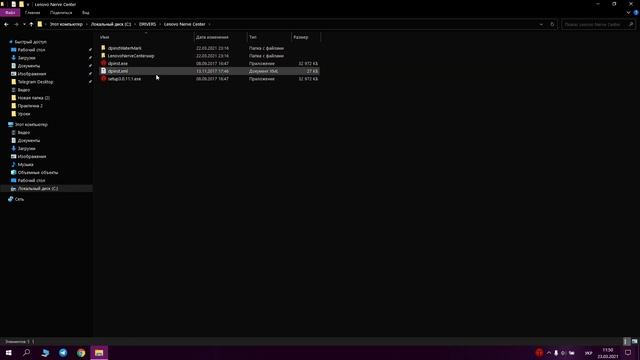Viewport: 640px width, 360px height.
Task: Switch to details view in the status bar
Action: tap(627, 341)
